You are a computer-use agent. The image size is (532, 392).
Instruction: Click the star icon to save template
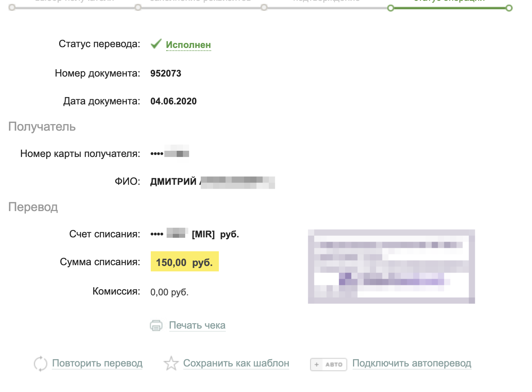pos(171,363)
